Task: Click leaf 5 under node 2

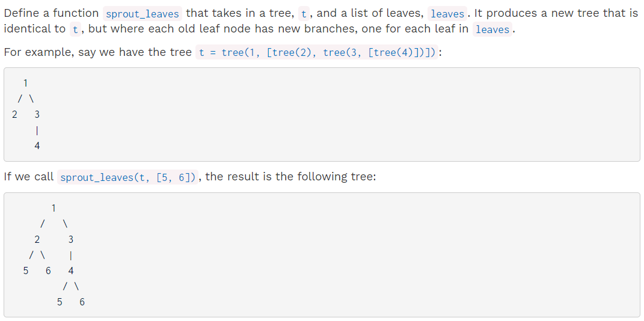Action: 25,271
